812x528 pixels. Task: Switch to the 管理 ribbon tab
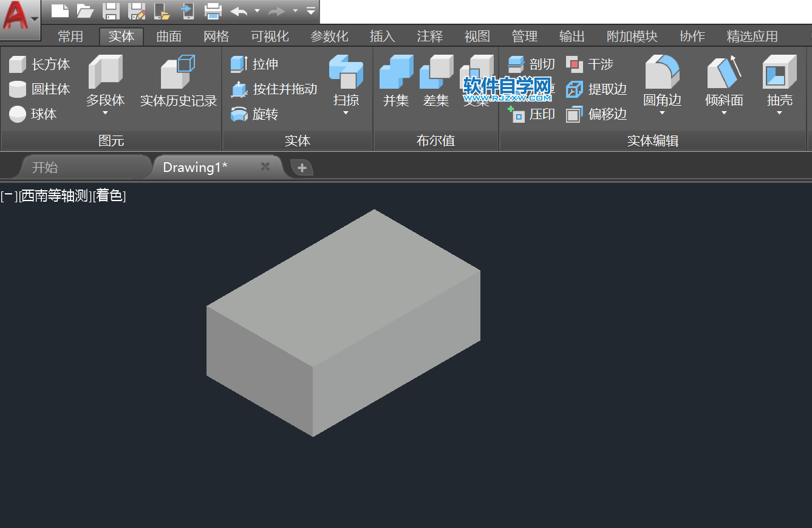click(x=525, y=36)
